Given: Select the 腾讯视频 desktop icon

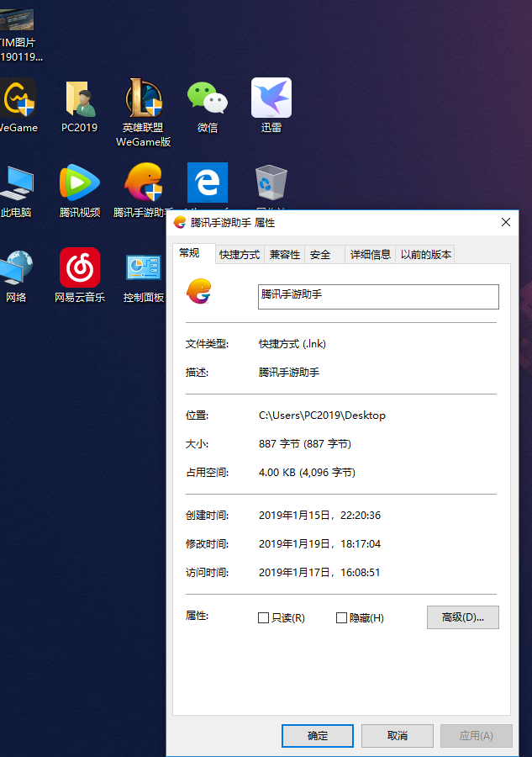Looking at the screenshot, I should pos(80,183).
